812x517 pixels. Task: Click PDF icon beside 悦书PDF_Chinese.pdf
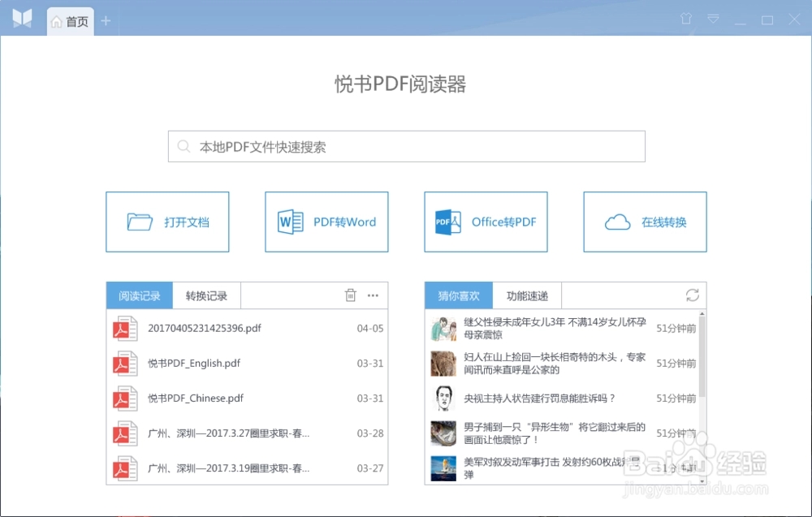pyautogui.click(x=125, y=399)
